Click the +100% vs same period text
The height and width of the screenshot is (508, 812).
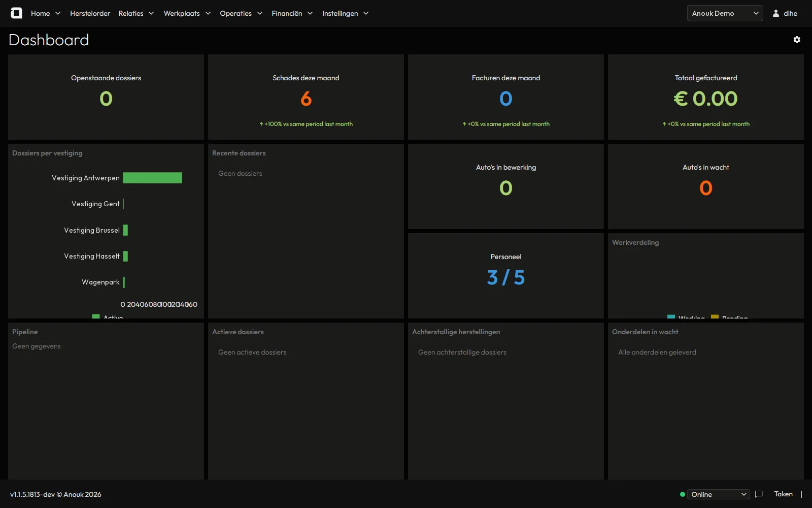306,124
